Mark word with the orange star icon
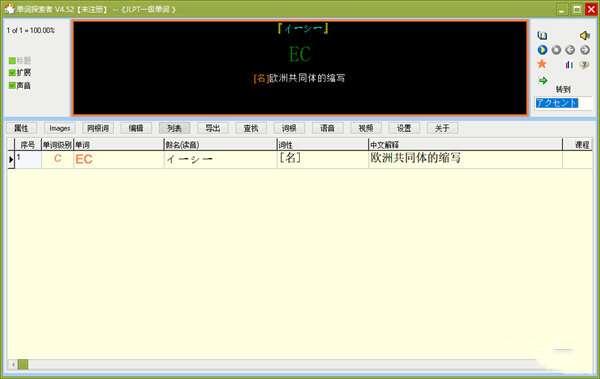This screenshot has width=600, height=379. coord(542,64)
